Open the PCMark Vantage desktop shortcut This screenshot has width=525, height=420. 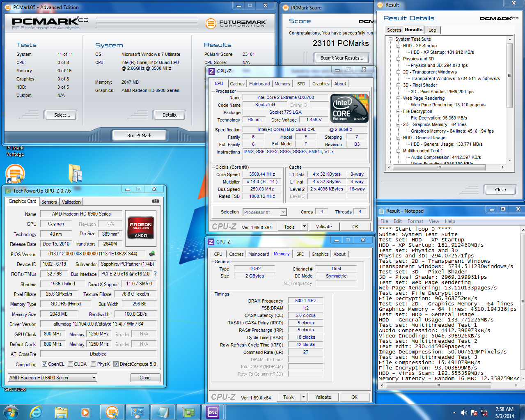point(15,174)
